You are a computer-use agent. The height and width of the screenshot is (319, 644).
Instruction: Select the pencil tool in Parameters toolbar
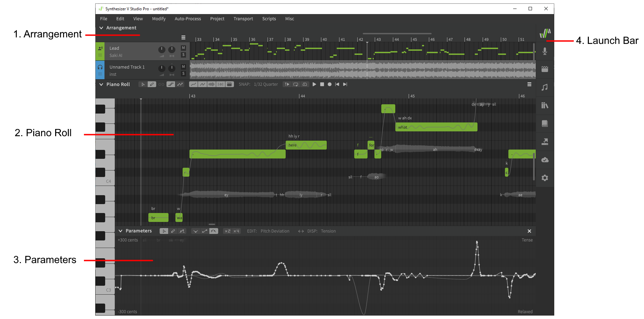(173, 231)
